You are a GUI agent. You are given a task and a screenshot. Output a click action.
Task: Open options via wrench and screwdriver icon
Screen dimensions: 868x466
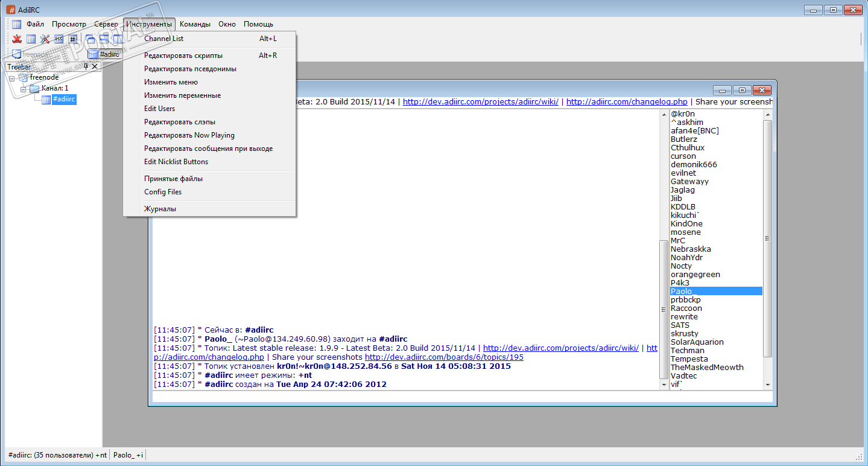[45, 39]
